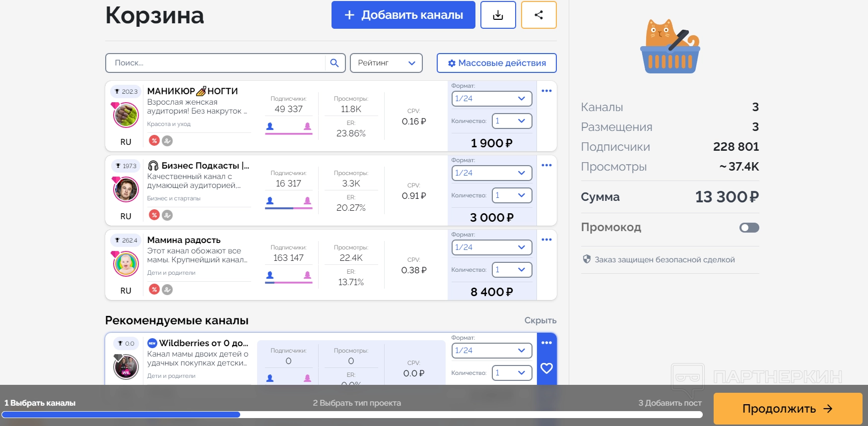Click Мамина радость baby avatar
The width and height of the screenshot is (868, 426).
point(126,264)
